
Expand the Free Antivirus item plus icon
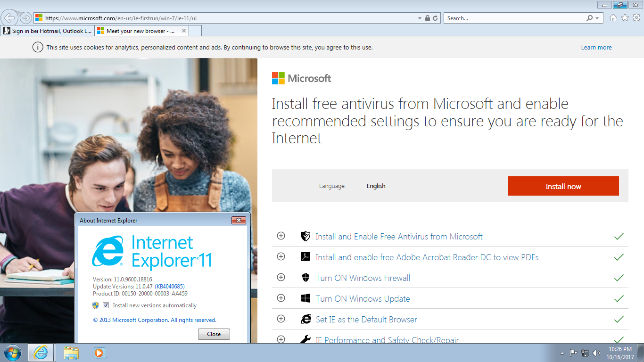[281, 236]
